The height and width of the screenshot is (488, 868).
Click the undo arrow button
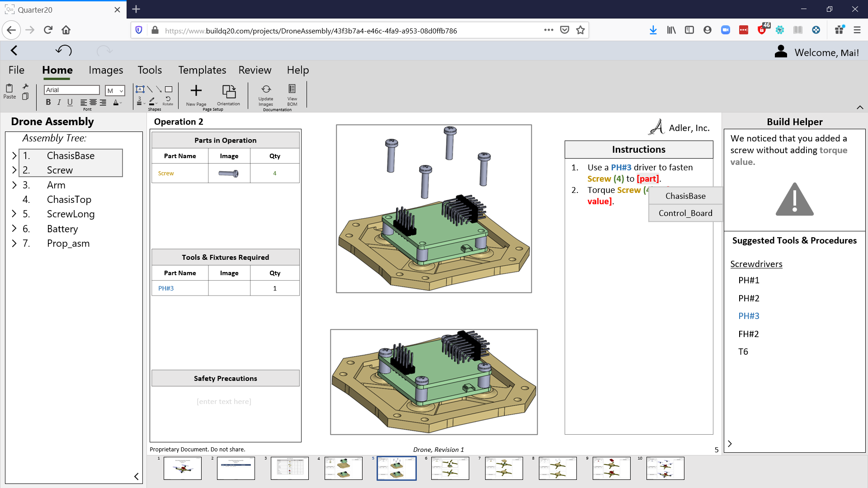tap(63, 51)
